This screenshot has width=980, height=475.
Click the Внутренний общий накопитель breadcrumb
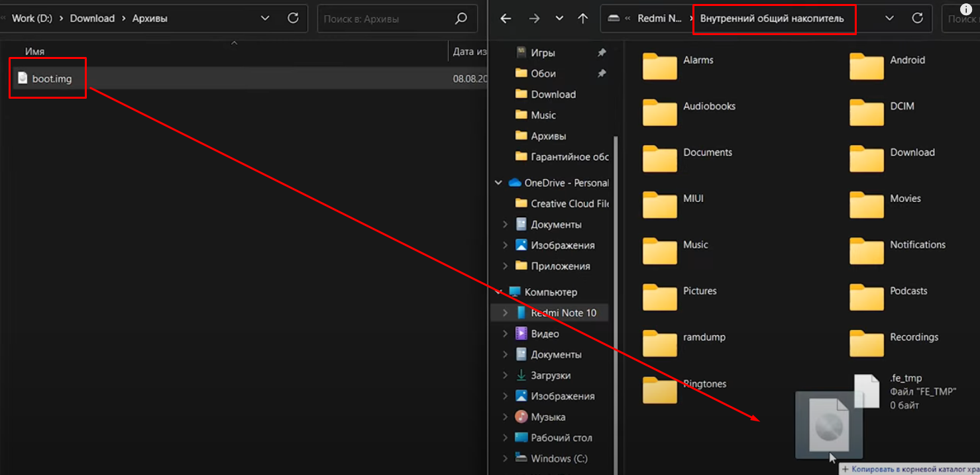pos(772,19)
